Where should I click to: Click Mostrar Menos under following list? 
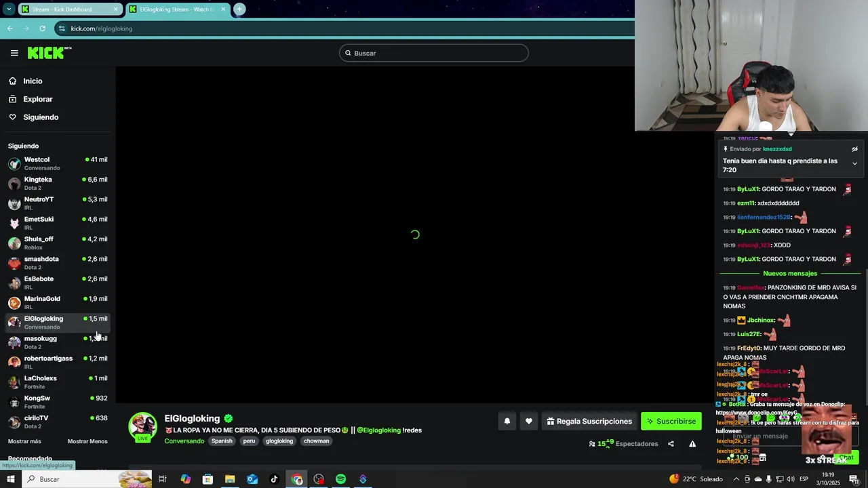pos(87,441)
